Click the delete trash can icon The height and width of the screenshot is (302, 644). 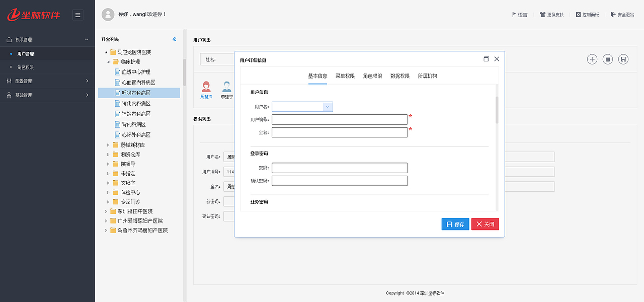608,59
